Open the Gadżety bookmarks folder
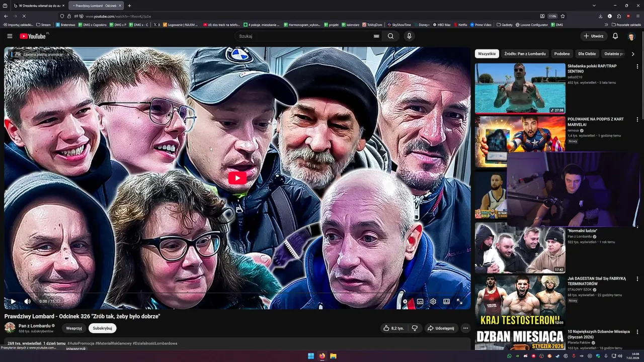Viewport: 644px width, 362px height. coord(505,25)
